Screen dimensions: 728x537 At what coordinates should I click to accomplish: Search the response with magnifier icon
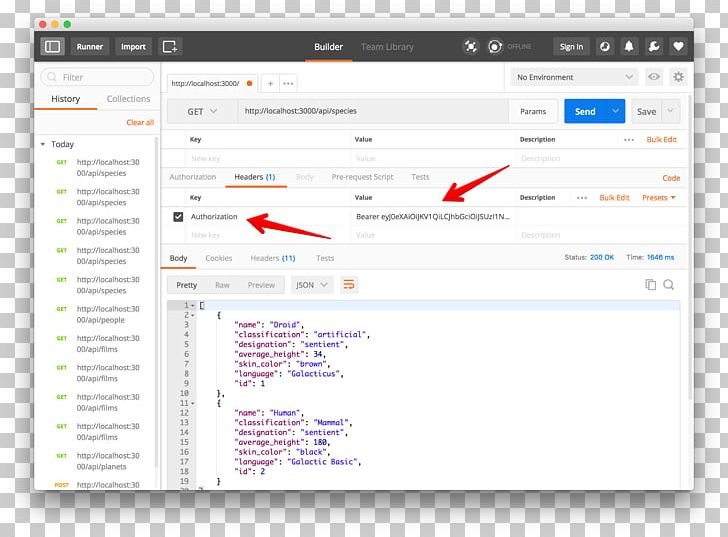[x=669, y=285]
